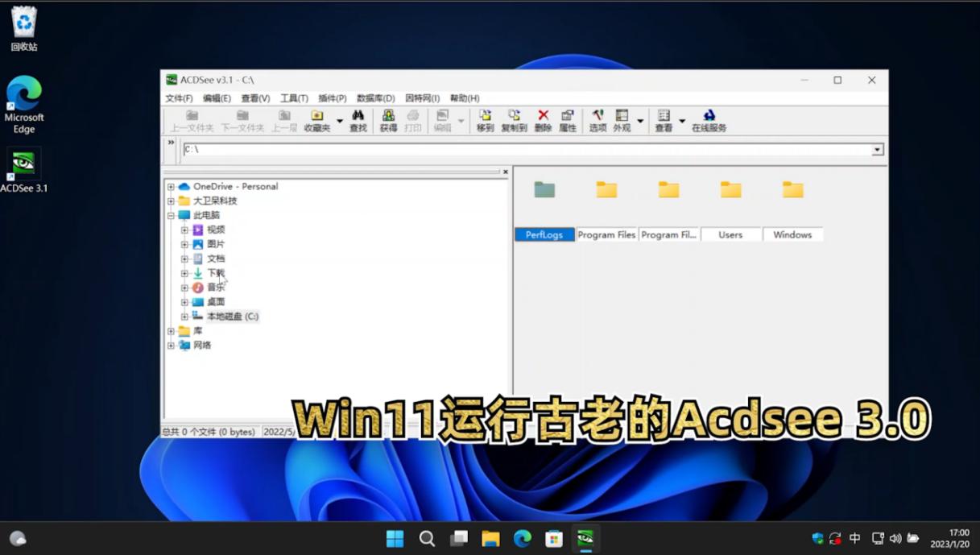
Task: Open the 文件(F) menu
Action: pyautogui.click(x=179, y=97)
